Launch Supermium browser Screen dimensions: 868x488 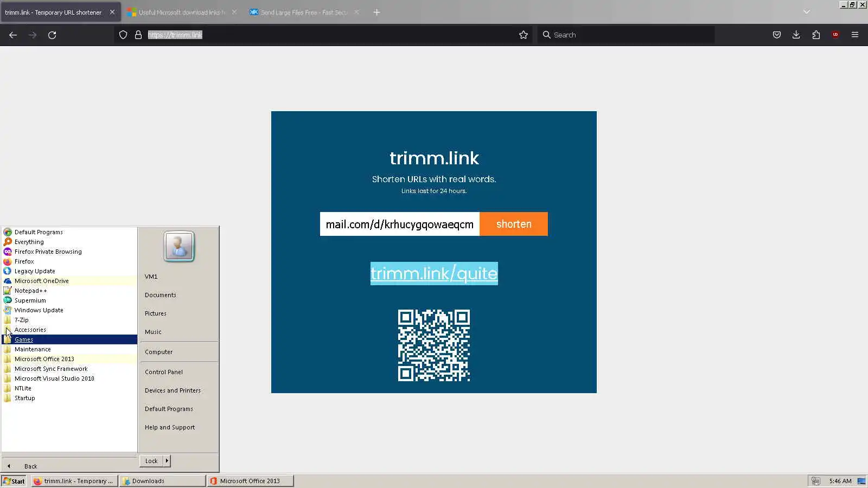[69, 300]
